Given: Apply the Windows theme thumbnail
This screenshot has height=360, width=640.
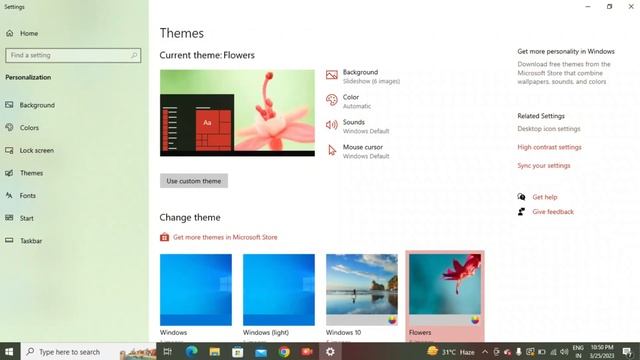Looking at the screenshot, I should pyautogui.click(x=196, y=290).
